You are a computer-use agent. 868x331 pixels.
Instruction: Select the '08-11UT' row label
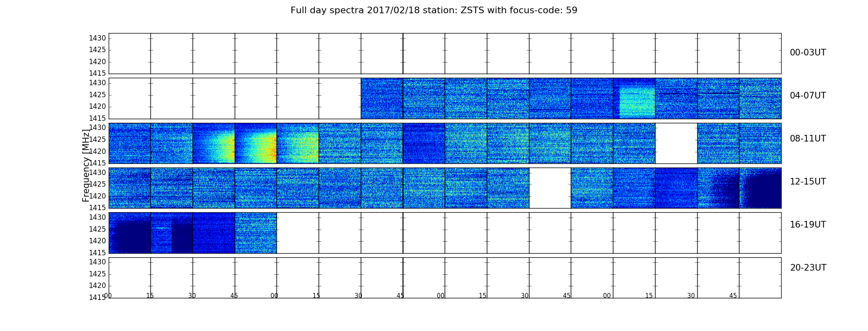(x=808, y=139)
